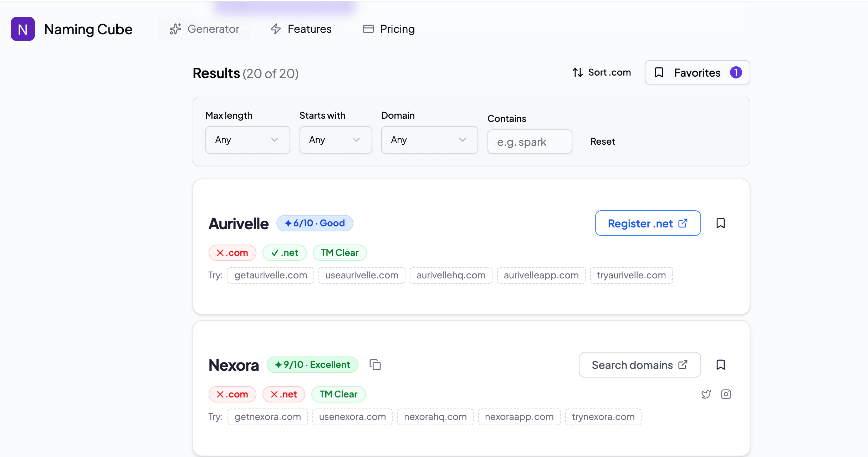Image resolution: width=868 pixels, height=457 pixels.
Task: Toggle Sort .com ordering
Action: coord(602,72)
